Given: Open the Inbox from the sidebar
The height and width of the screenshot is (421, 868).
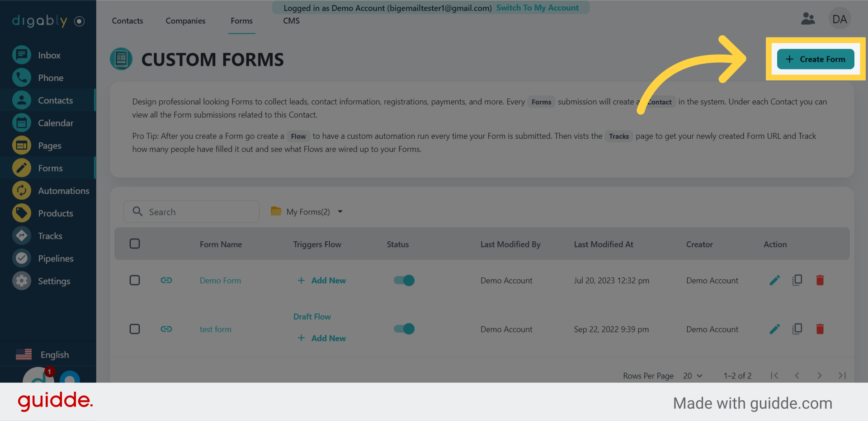Looking at the screenshot, I should (x=48, y=55).
